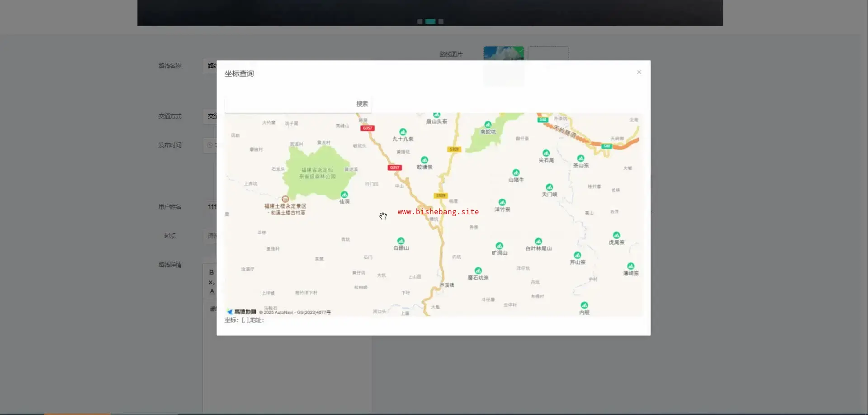Click the 上山圆 place label
The image size is (868, 415).
(x=415, y=277)
